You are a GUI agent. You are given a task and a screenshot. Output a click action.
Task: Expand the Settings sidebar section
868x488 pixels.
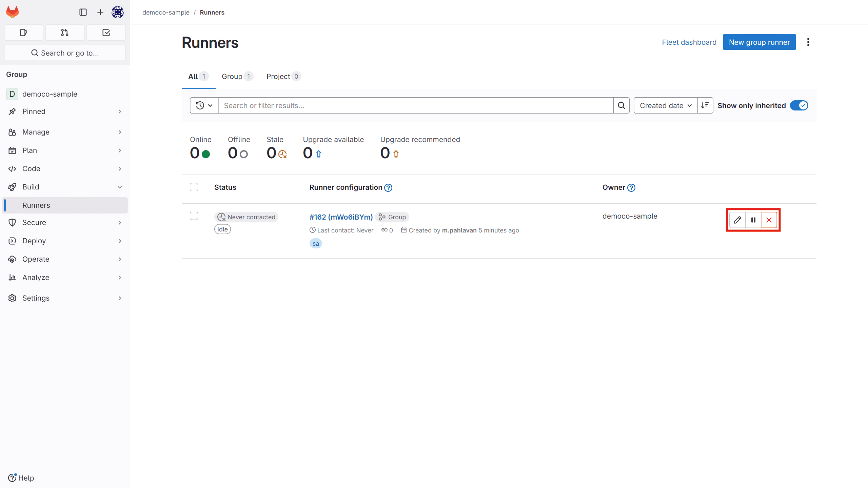(x=65, y=298)
